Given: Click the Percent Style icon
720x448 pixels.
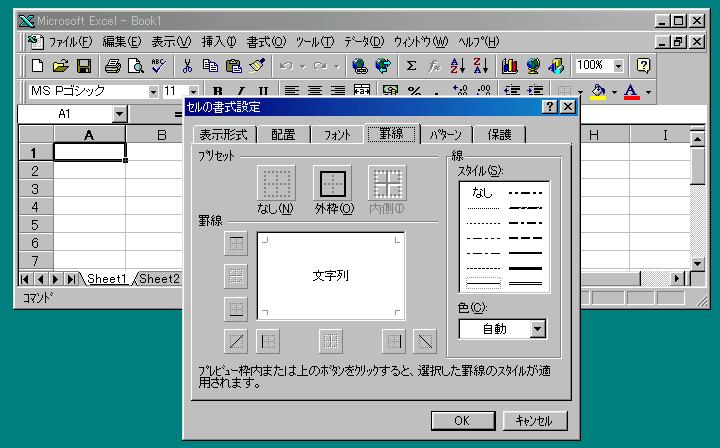Looking at the screenshot, I should pos(414,91).
